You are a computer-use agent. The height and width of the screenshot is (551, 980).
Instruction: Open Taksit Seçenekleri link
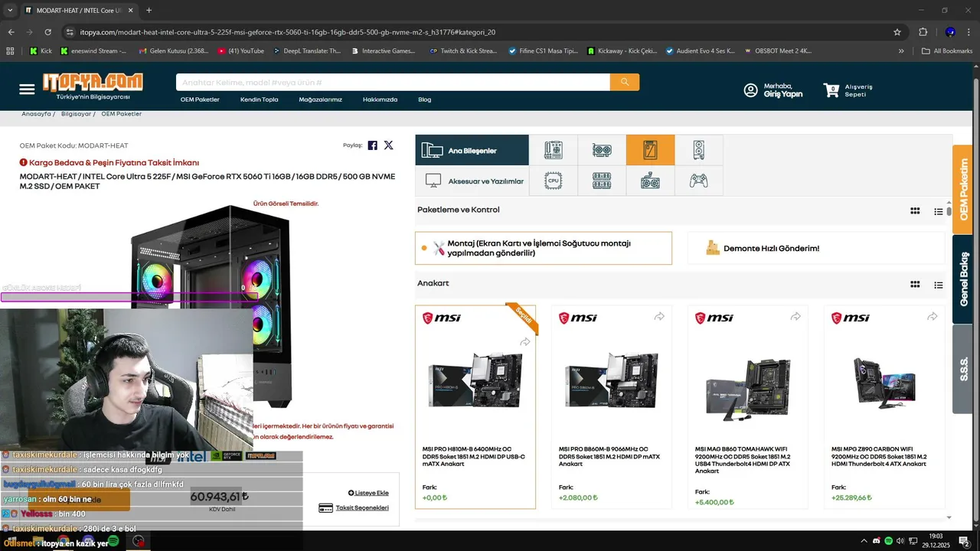pyautogui.click(x=354, y=508)
